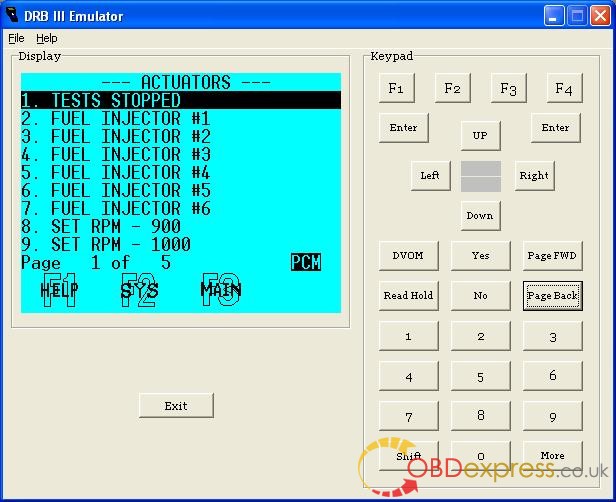Select 'SET RPM - 1000' on the display
This screenshot has width=616, height=502.
click(x=121, y=245)
